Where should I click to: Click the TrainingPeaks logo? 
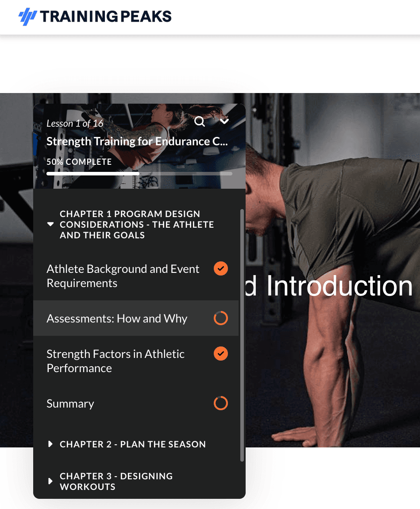[95, 16]
